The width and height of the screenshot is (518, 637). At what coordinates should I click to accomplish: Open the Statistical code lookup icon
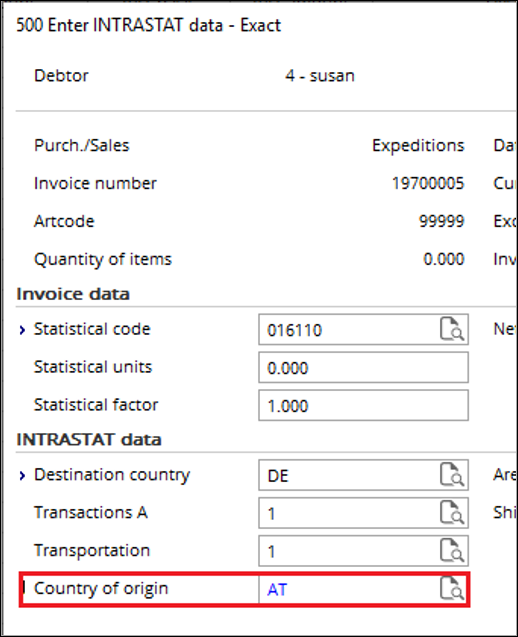point(452,329)
